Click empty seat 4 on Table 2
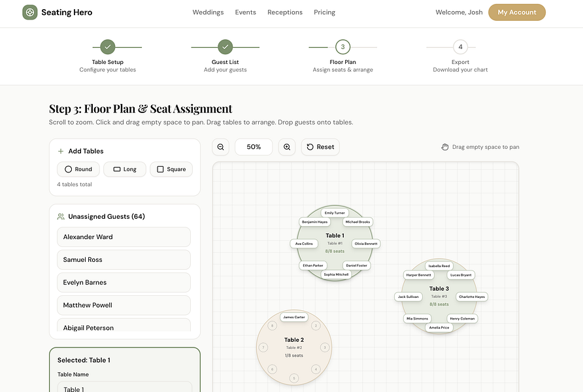The image size is (583, 392). [316, 369]
